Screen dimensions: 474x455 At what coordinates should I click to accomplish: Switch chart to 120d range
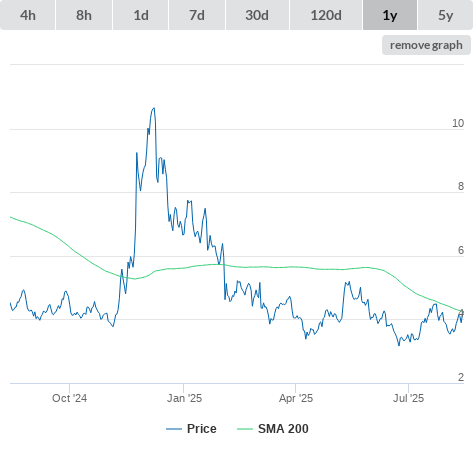click(x=326, y=15)
